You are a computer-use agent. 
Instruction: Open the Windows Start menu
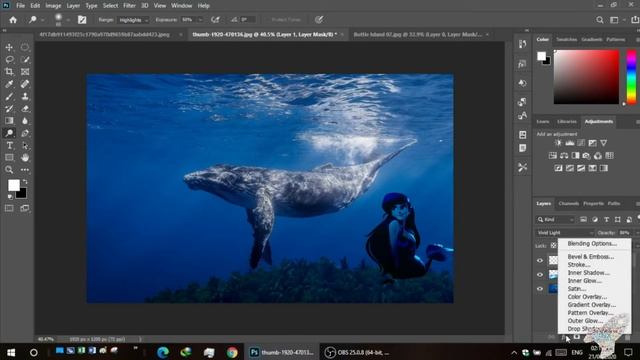point(11,352)
